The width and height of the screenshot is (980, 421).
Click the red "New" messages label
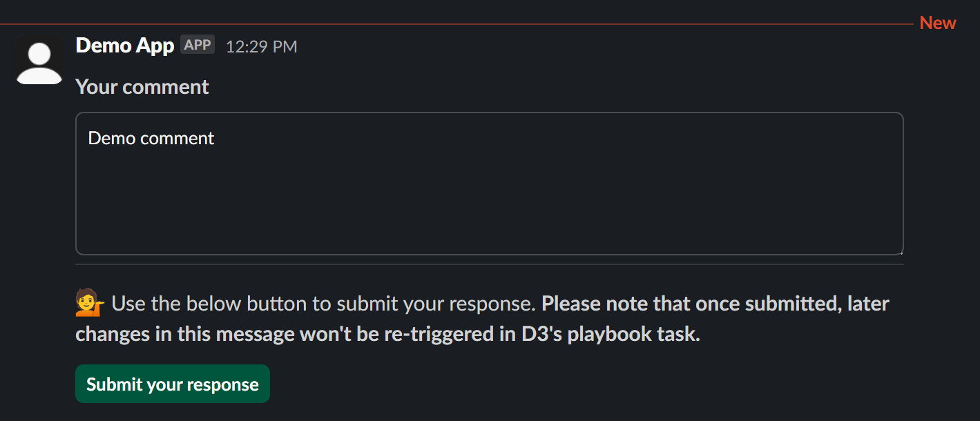pyautogui.click(x=937, y=23)
